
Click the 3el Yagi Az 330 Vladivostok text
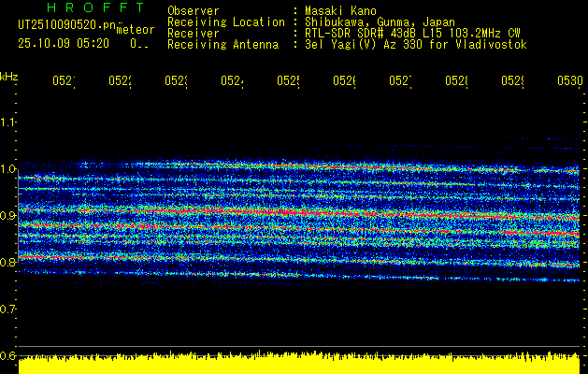416,45
